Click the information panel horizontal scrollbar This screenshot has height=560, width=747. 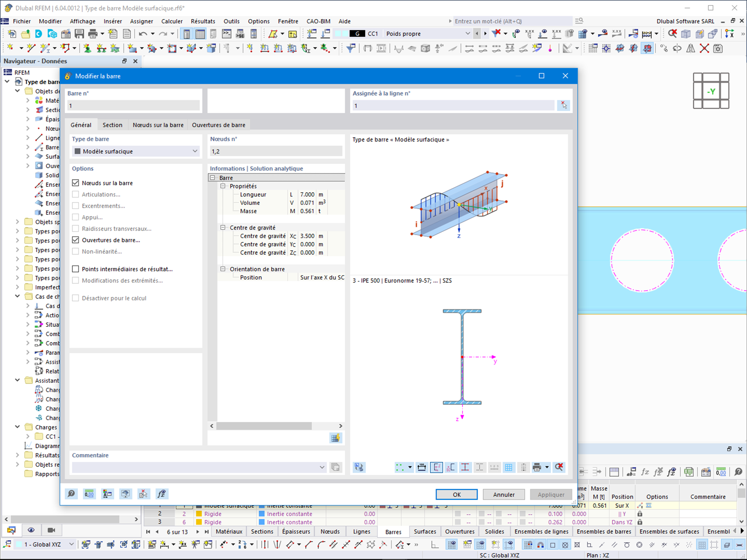coord(264,426)
